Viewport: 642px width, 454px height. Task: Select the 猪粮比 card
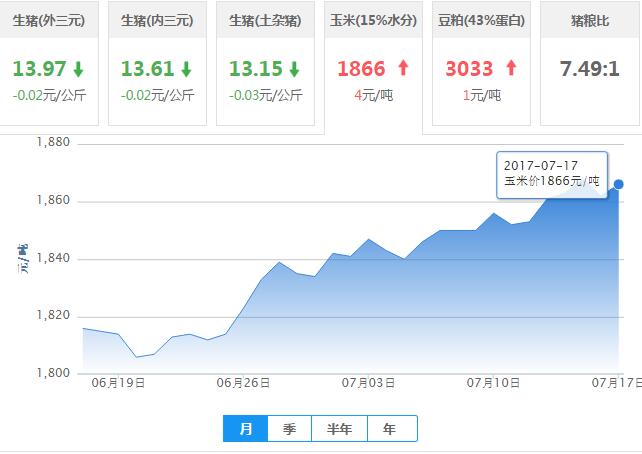pos(590,63)
